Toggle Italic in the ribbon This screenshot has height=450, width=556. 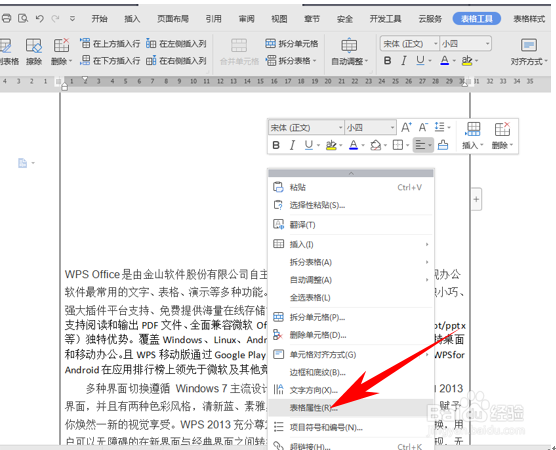[x=404, y=61]
